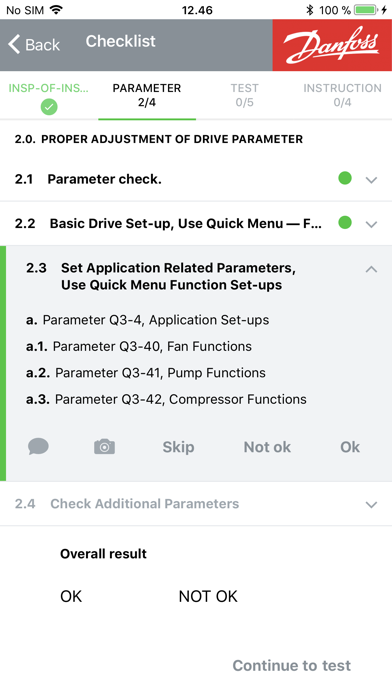Screen dimensions: 392x696
Task: Expand item 2.1 Parameter check chevron
Action: (x=371, y=180)
